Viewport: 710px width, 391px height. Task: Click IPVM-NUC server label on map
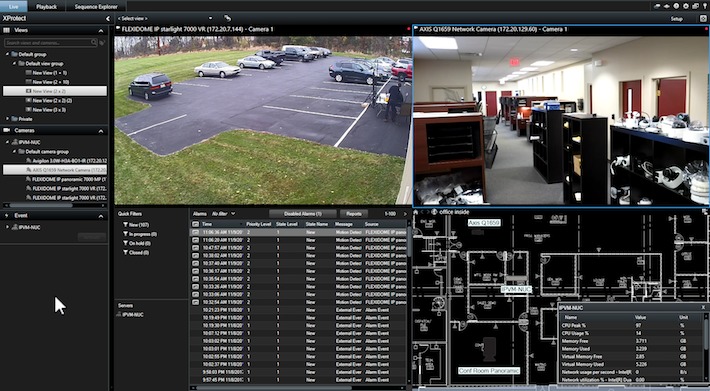pos(516,289)
